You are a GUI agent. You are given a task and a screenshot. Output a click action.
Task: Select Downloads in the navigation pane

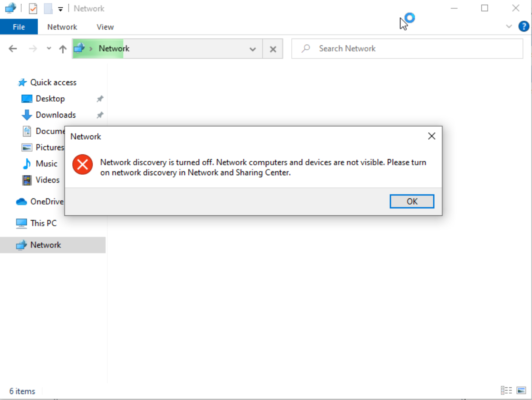[x=55, y=115]
